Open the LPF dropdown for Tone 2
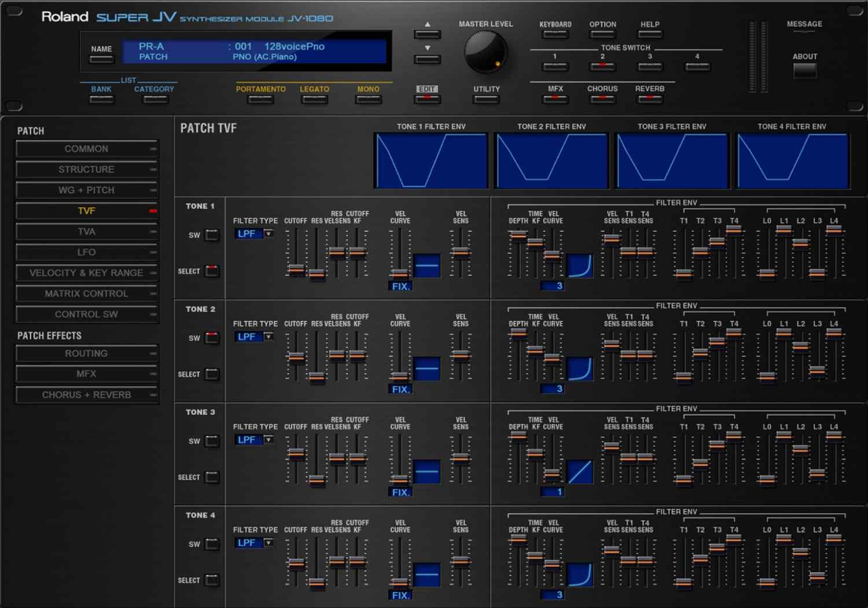868x608 pixels. (x=269, y=336)
